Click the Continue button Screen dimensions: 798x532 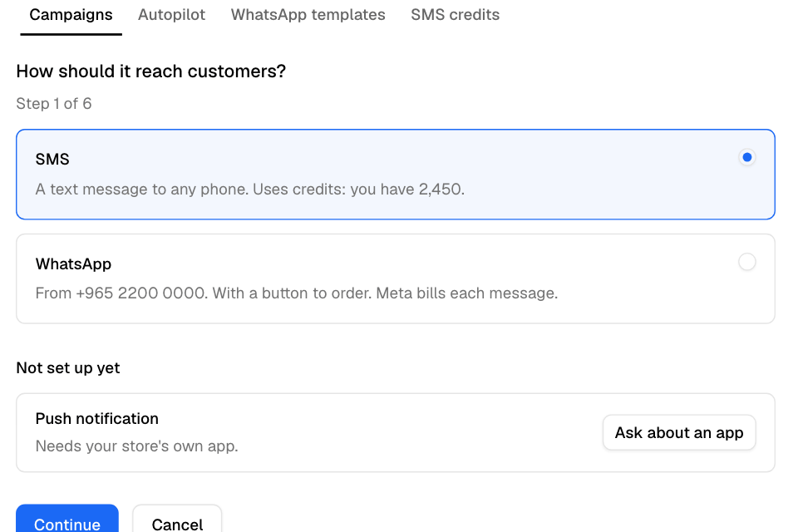coord(67,520)
